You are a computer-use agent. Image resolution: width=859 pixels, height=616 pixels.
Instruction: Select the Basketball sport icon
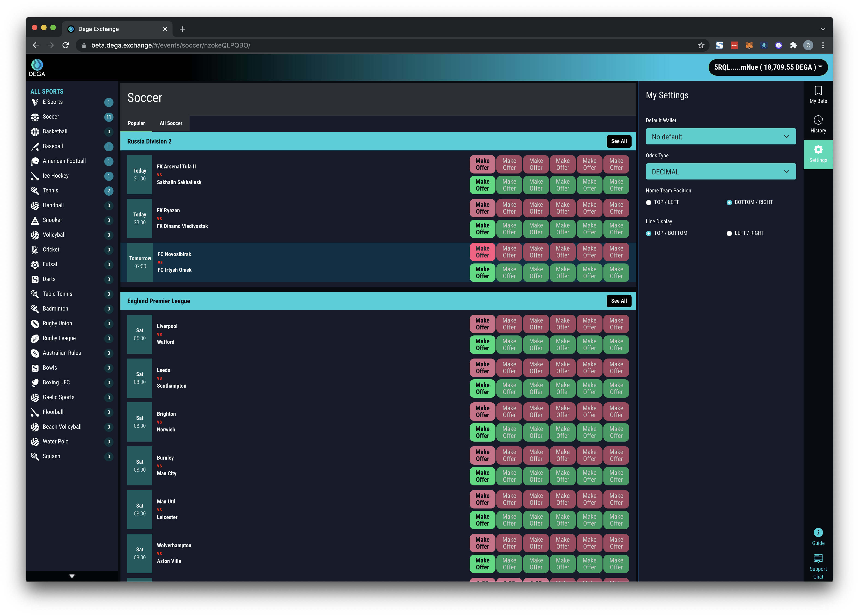pos(35,132)
